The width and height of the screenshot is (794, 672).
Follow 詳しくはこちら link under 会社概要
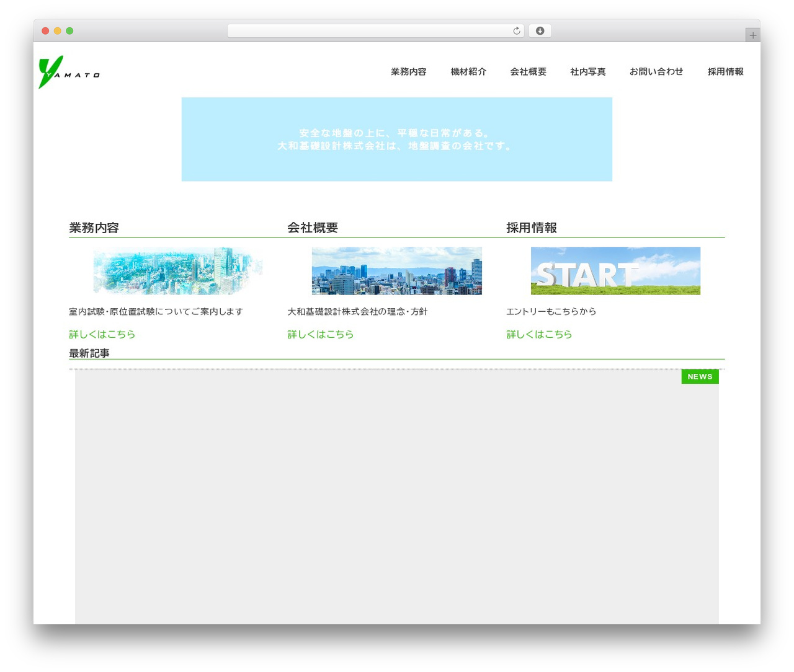[x=321, y=334]
